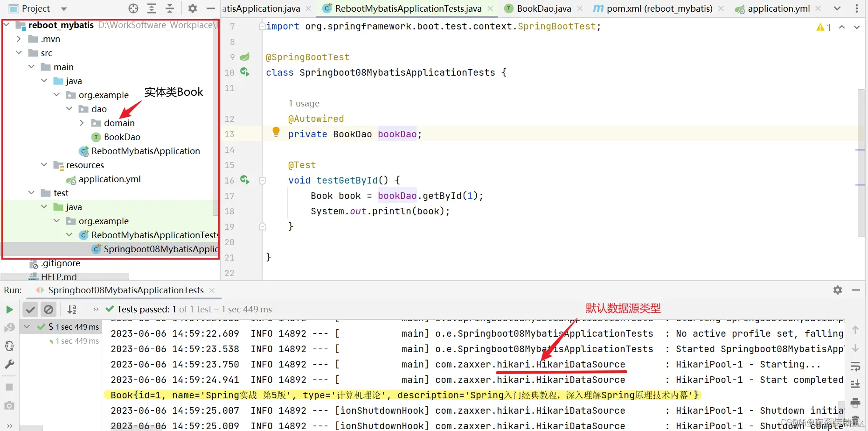868x431 pixels.
Task: Select application.yml in project tree
Action: pos(110,179)
